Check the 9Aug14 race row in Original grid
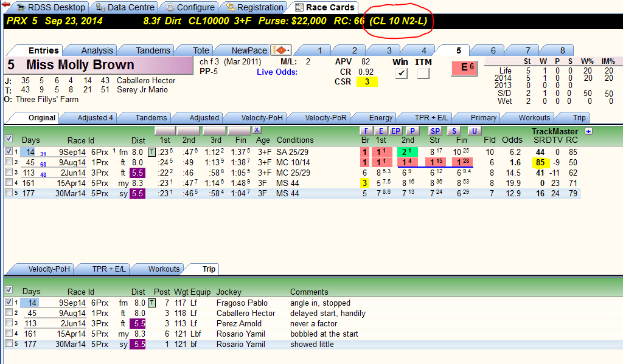 click(9, 162)
